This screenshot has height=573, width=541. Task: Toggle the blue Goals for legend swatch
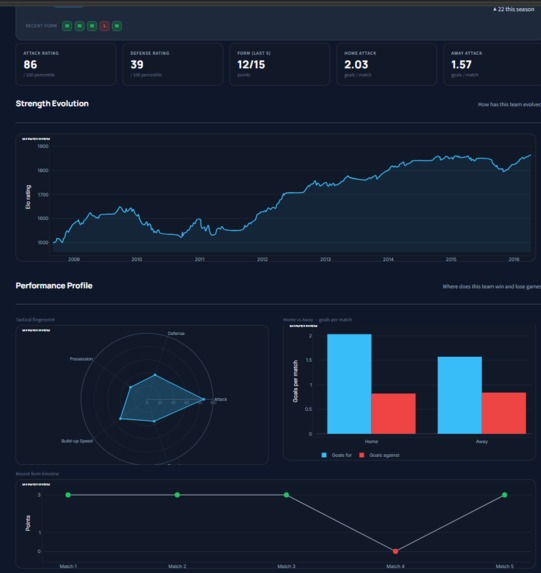click(324, 455)
